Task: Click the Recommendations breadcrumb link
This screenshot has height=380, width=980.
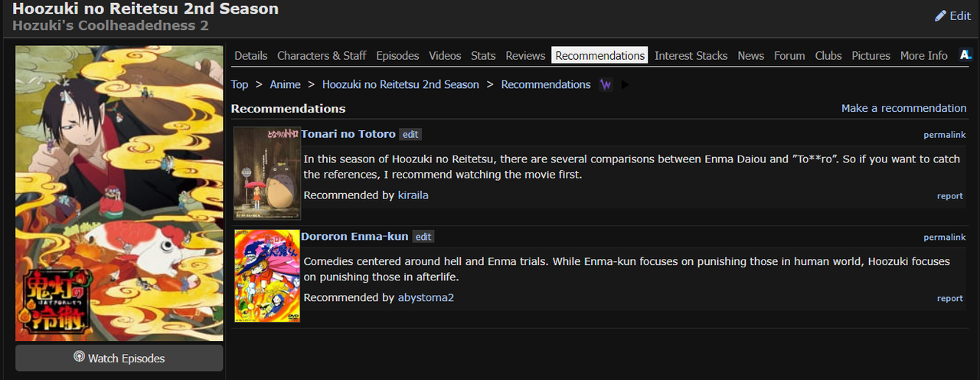Action: (x=546, y=84)
